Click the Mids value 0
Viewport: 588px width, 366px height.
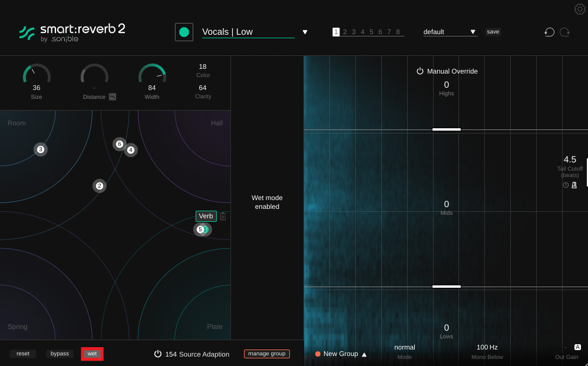tap(446, 204)
